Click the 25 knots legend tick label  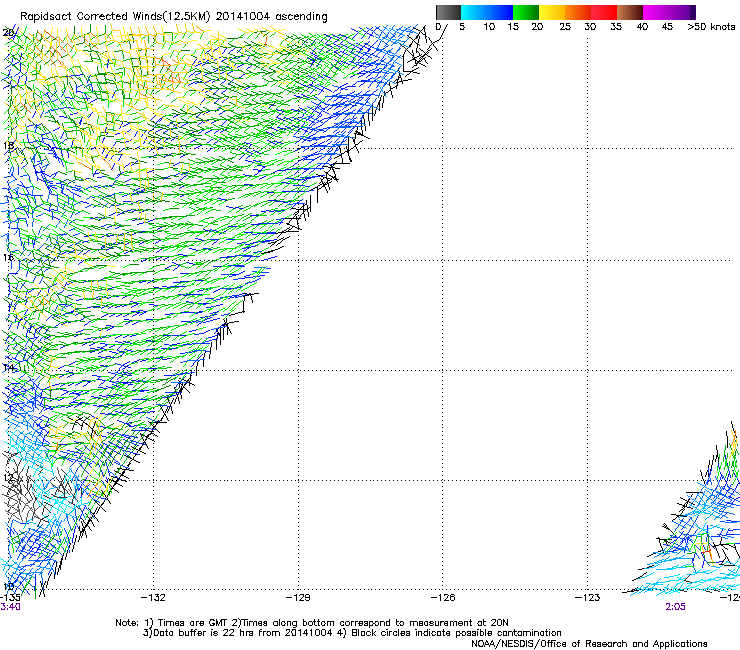pos(565,26)
